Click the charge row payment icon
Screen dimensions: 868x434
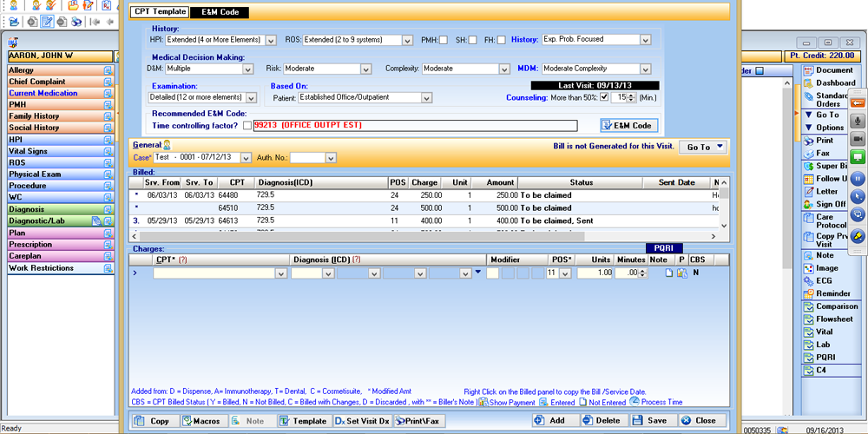(682, 273)
